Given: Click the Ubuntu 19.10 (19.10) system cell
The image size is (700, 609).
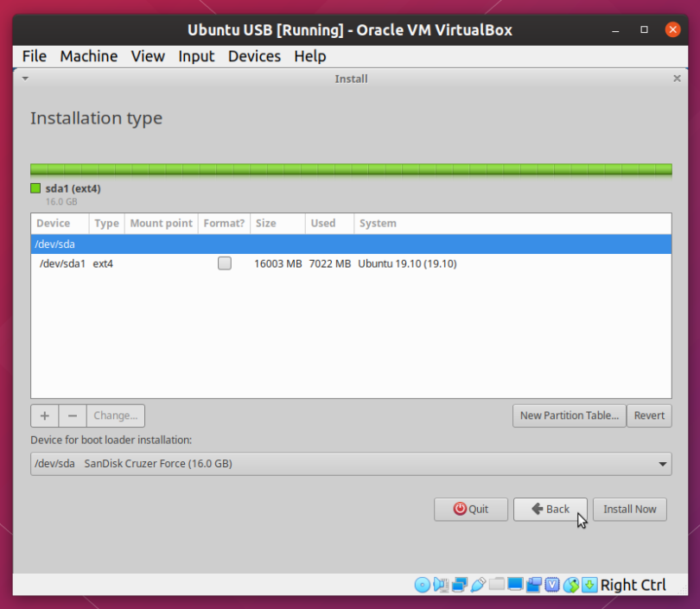Looking at the screenshot, I should click(x=407, y=263).
